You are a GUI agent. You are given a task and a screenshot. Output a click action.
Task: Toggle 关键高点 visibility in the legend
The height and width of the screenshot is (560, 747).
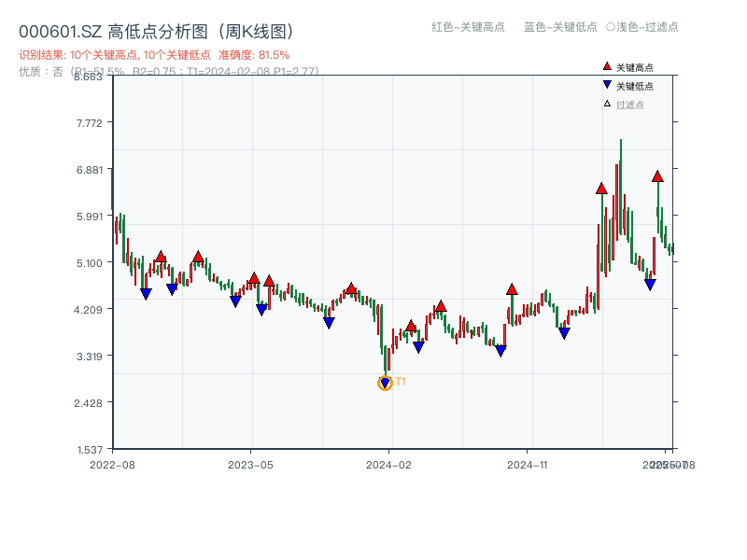(628, 65)
